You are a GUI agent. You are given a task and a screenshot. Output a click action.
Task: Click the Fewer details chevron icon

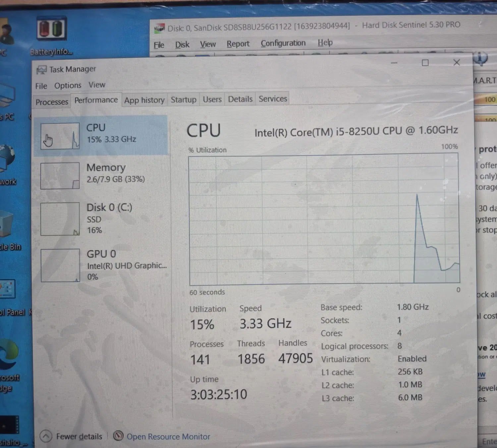(x=46, y=436)
